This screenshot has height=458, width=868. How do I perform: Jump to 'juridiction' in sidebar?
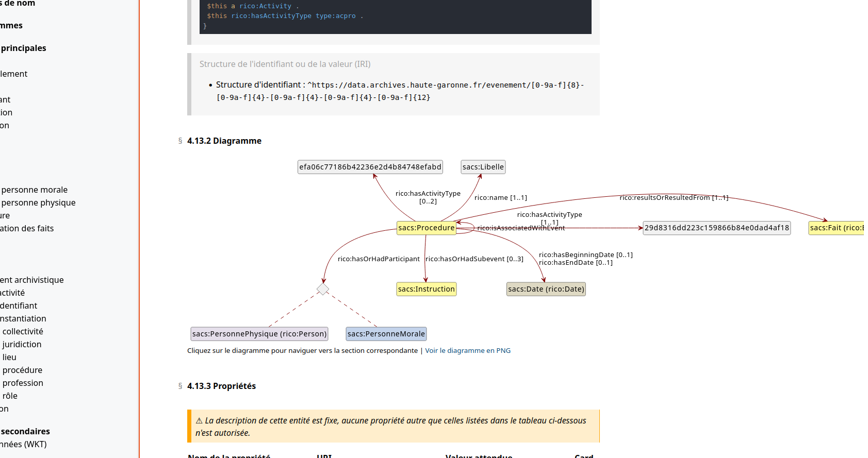click(x=22, y=344)
